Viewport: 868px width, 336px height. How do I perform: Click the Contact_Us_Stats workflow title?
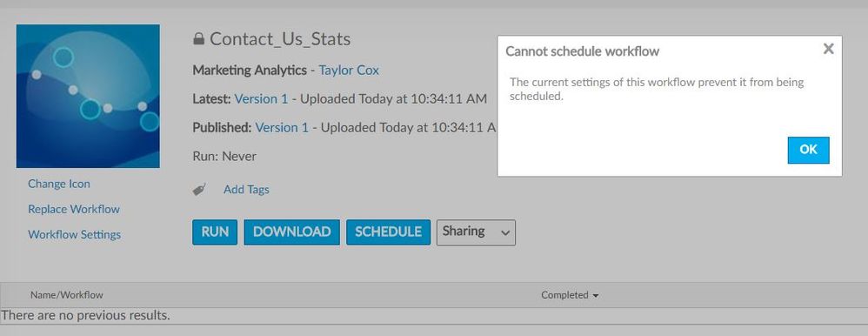pos(280,39)
